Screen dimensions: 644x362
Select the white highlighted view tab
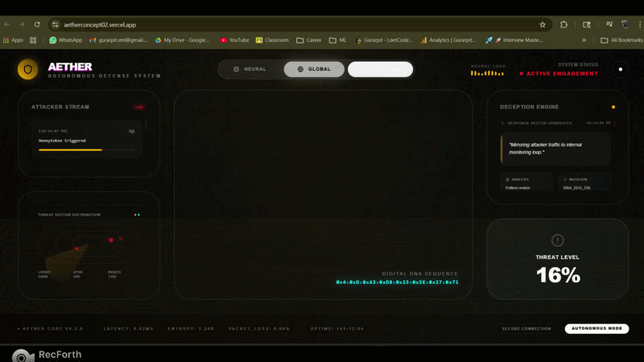point(380,69)
